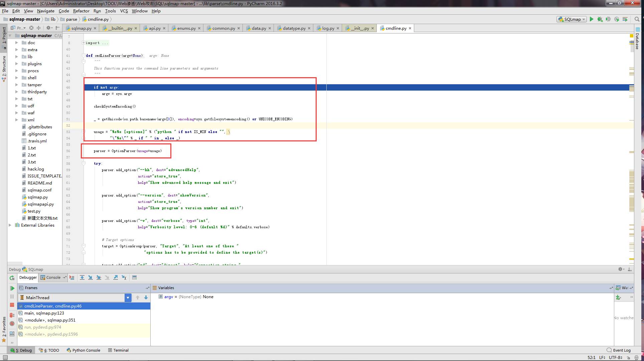This screenshot has height=361, width=644.
Task: Open the Navigate menu
Action: pos(46,11)
